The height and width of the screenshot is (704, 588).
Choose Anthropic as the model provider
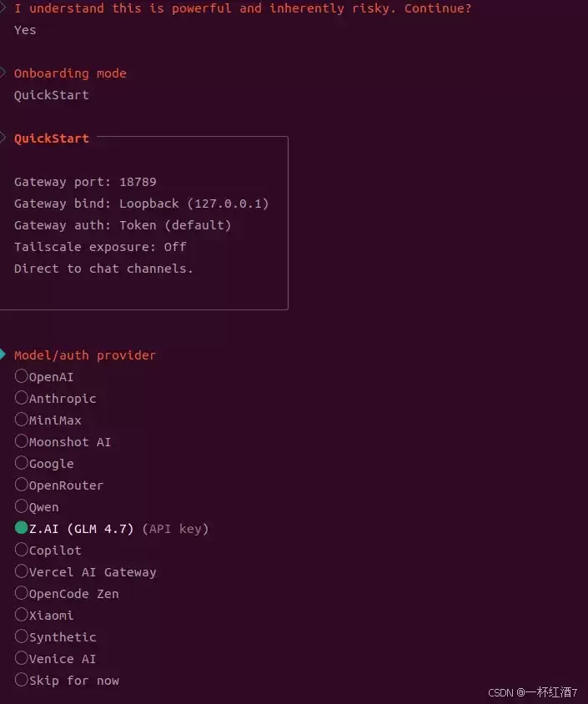[x=22, y=398]
